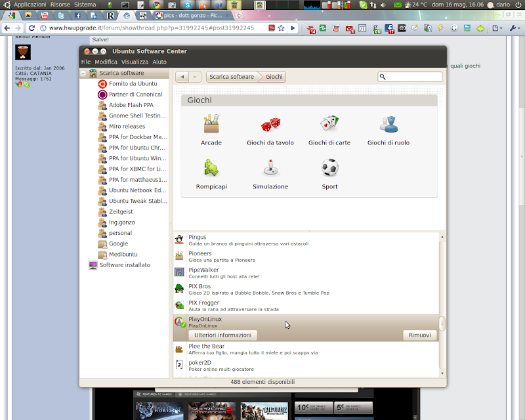Open new tab in Chrome
Screen dimensions: 525x420
point(239,15)
